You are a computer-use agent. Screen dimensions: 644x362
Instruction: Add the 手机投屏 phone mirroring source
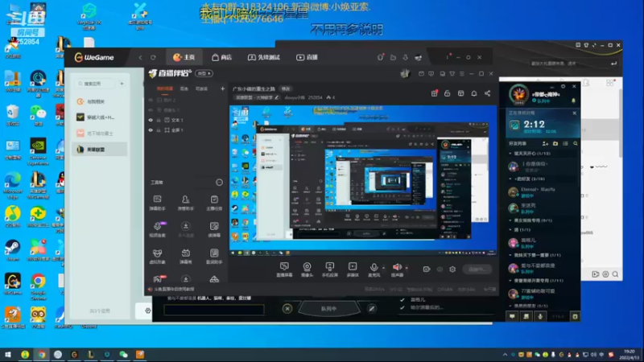pos(329,269)
